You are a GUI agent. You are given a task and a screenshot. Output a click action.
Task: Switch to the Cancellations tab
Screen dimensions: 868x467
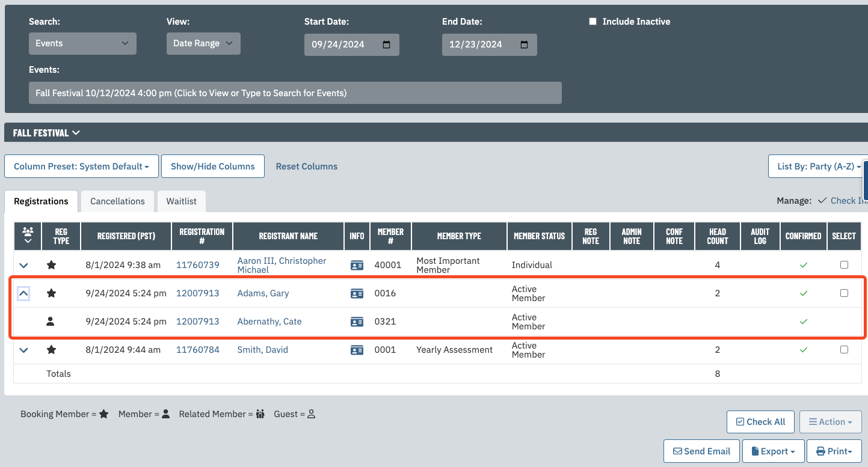[117, 201]
